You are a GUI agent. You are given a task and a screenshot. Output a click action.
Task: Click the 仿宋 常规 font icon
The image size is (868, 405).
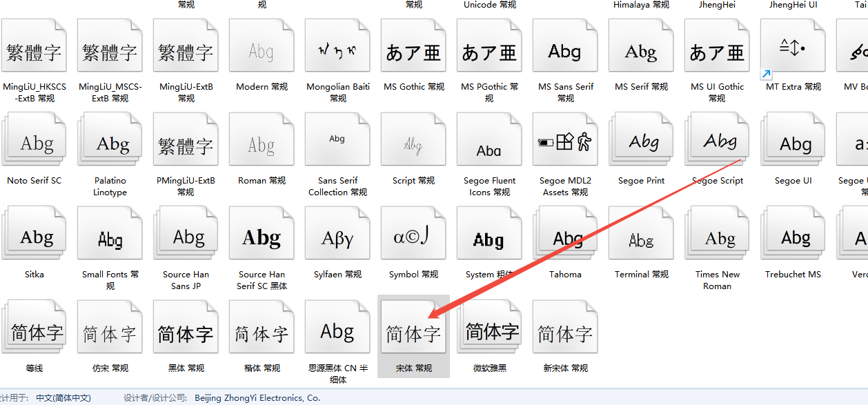point(110,327)
